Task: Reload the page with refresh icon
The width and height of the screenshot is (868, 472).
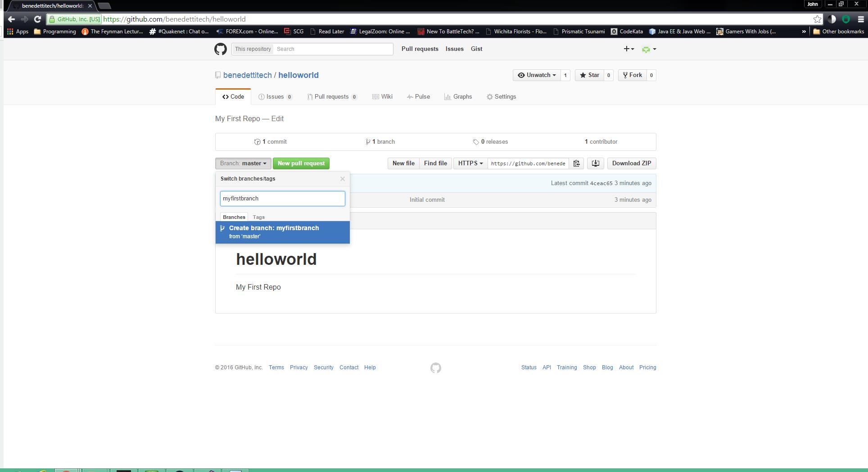Action: (x=37, y=19)
